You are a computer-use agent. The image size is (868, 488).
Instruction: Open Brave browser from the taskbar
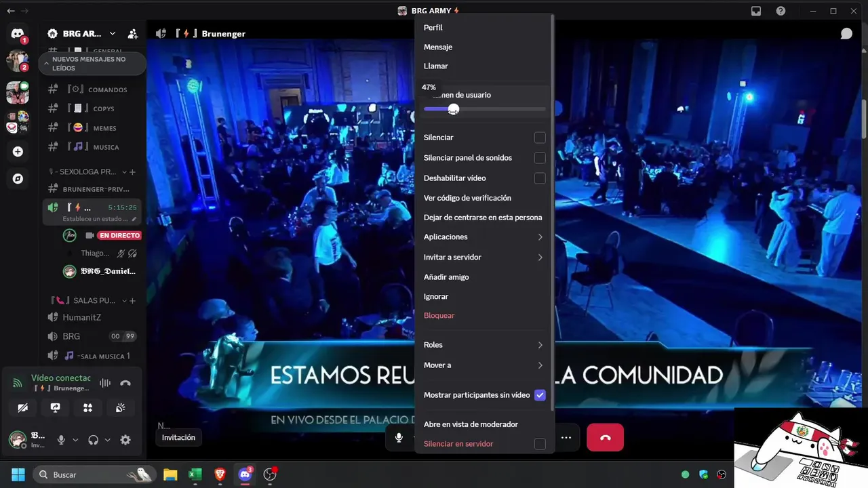pos(220,474)
